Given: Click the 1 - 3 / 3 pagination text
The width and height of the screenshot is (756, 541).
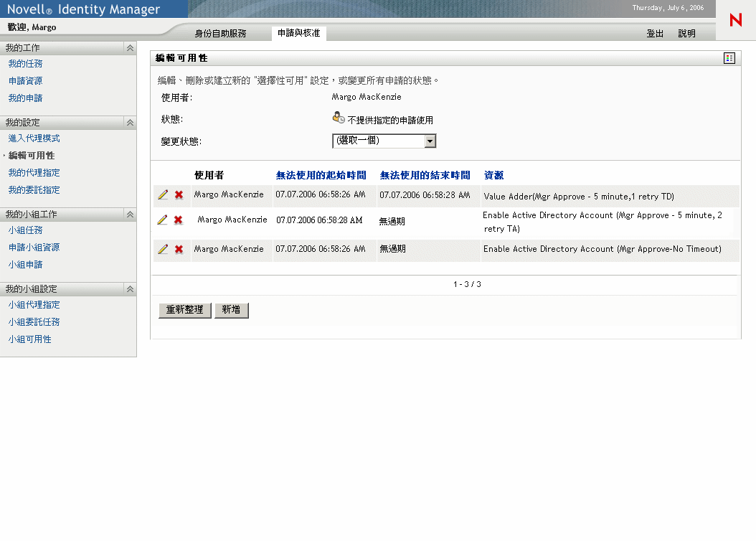Looking at the screenshot, I should pos(467,284).
